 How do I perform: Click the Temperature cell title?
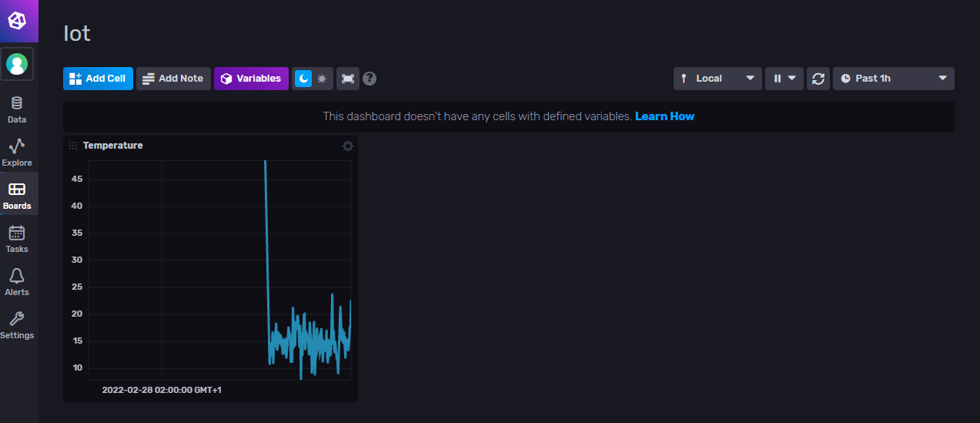(x=113, y=146)
